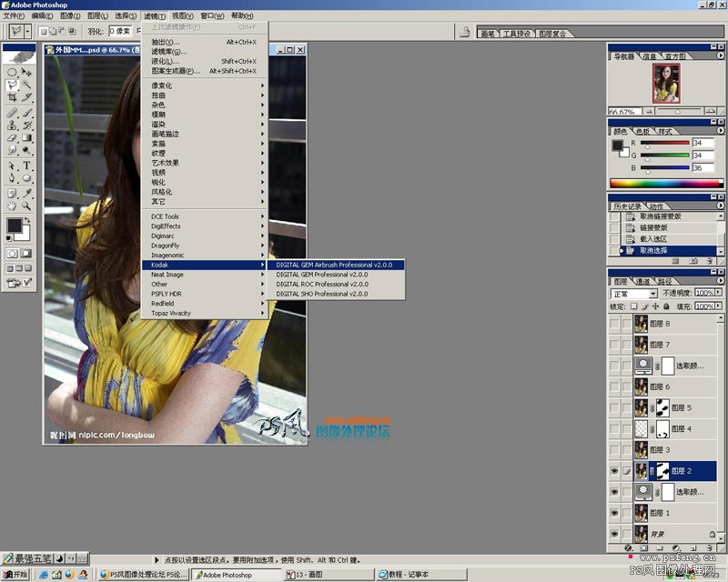Select the Pen tool
This screenshot has width=728, height=582.
coord(12,178)
